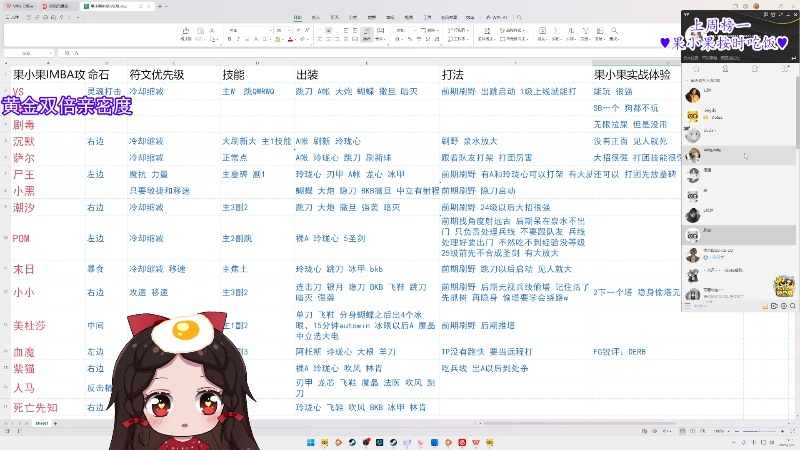This screenshot has width=800, height=450.
Task: Click the home icon in chat panel
Action: (x=696, y=69)
